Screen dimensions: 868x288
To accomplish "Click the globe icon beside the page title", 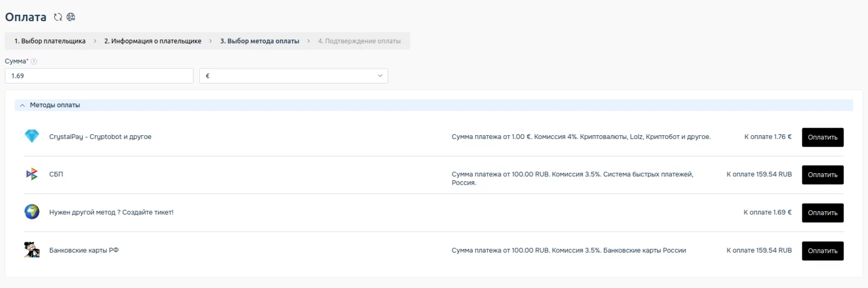I will pyautogui.click(x=71, y=17).
